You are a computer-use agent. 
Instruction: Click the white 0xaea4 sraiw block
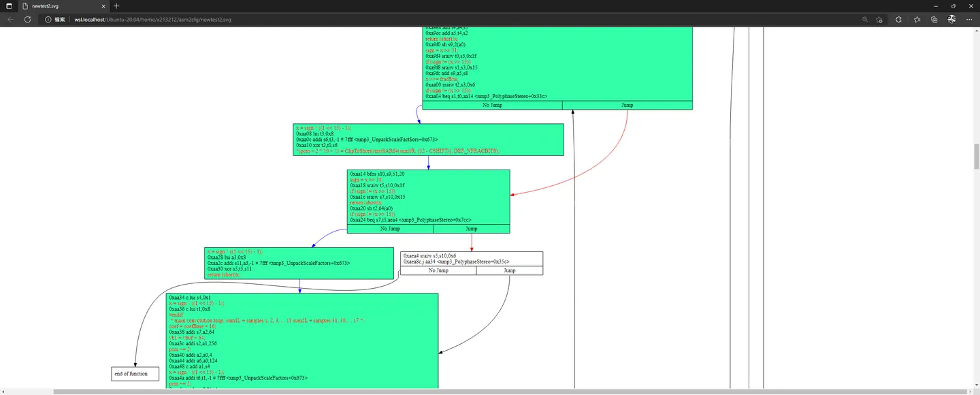[472, 259]
